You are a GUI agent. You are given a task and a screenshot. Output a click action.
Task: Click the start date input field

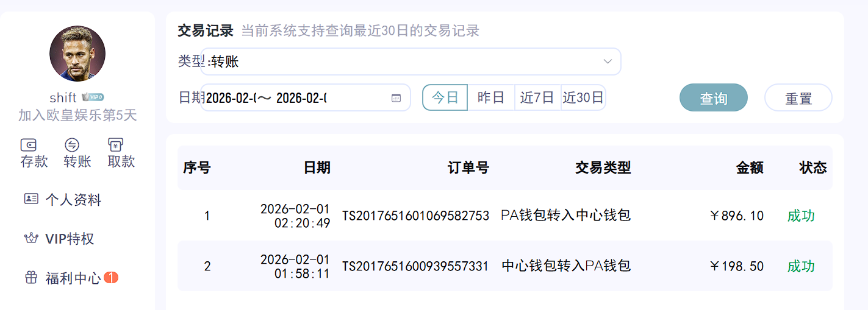click(x=232, y=98)
